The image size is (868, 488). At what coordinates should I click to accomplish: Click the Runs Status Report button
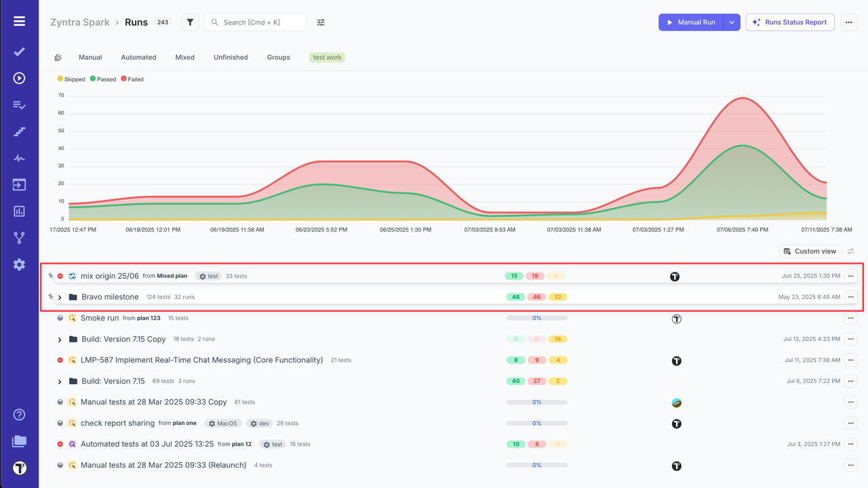pyautogui.click(x=790, y=22)
